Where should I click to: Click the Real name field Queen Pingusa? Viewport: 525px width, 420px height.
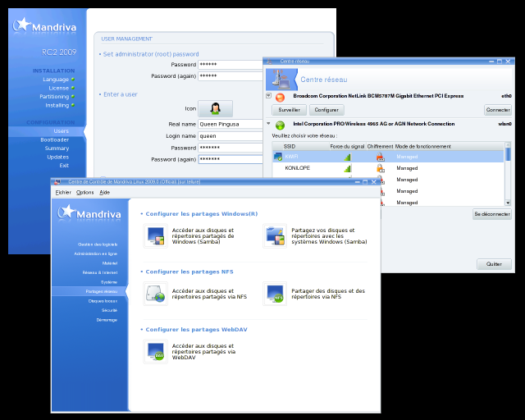tap(231, 124)
